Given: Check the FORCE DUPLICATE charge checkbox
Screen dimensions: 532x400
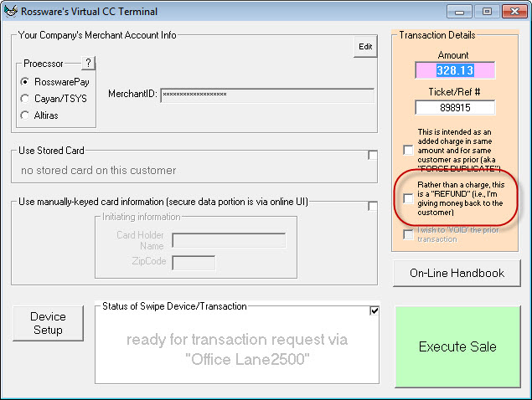Looking at the screenshot, I should [x=408, y=151].
